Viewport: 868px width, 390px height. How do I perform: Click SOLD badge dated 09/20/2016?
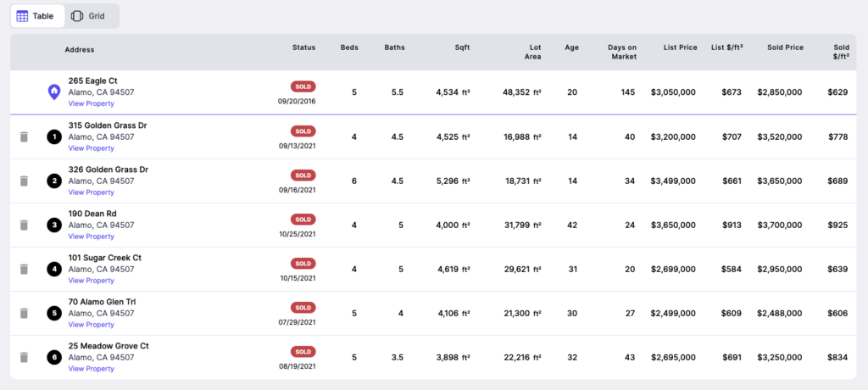point(303,86)
